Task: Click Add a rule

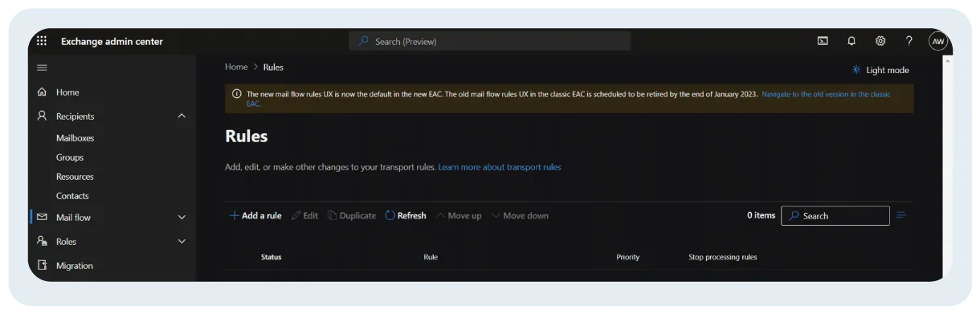Action: (x=255, y=215)
